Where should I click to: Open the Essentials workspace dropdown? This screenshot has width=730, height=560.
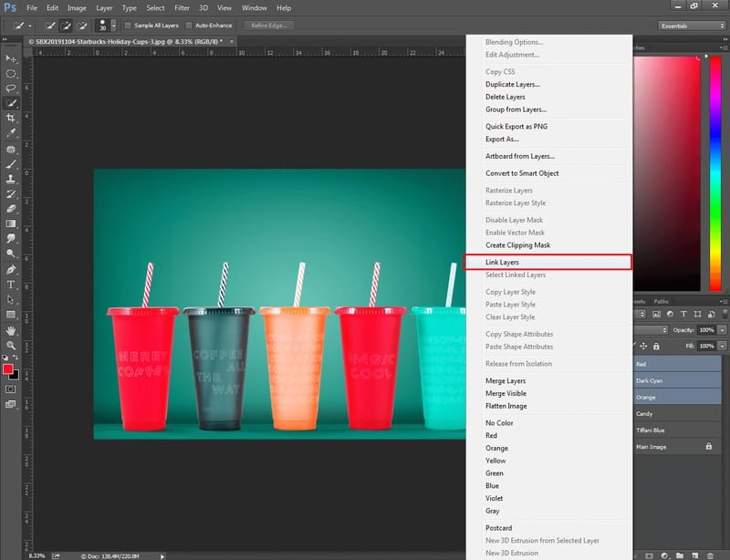(x=692, y=26)
